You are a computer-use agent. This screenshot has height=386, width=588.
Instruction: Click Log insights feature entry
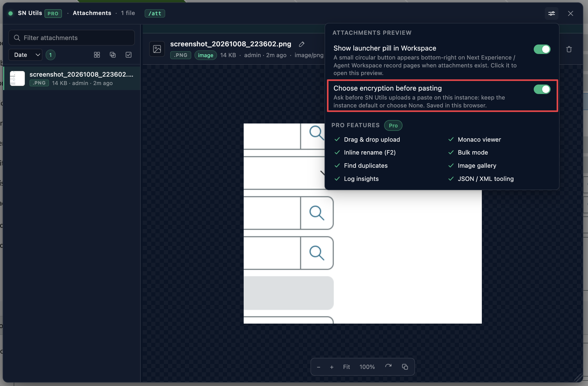361,179
